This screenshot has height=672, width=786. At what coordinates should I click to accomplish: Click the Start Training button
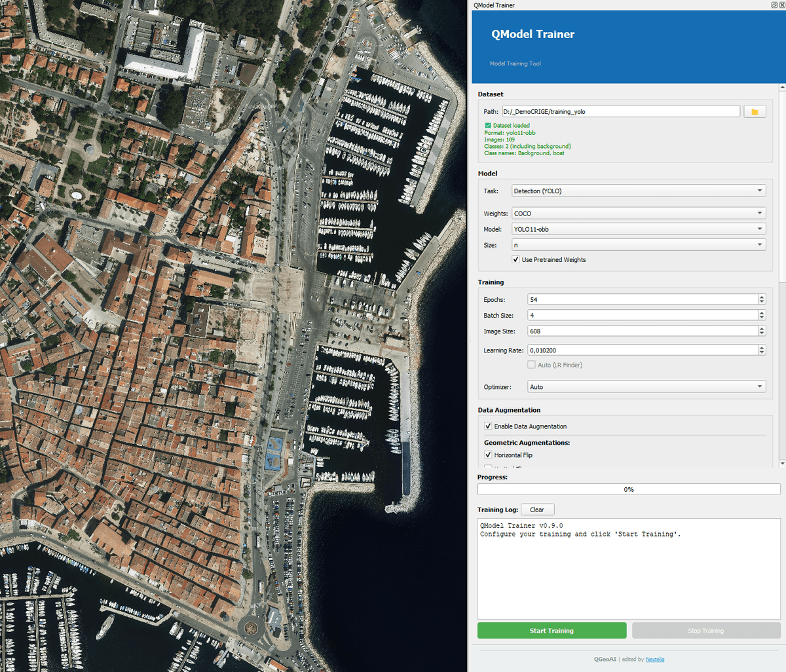pyautogui.click(x=552, y=630)
